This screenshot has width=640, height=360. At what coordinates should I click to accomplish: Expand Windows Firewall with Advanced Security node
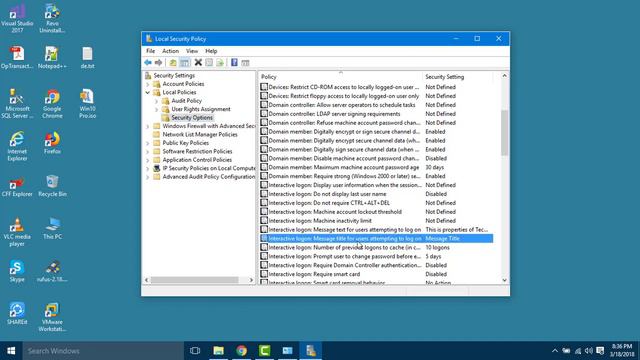click(x=148, y=127)
